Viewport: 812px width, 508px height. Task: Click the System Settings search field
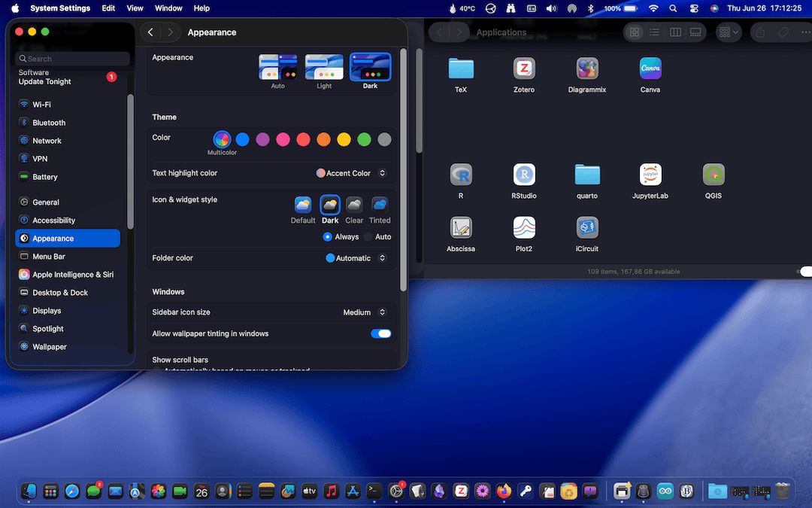(72, 59)
